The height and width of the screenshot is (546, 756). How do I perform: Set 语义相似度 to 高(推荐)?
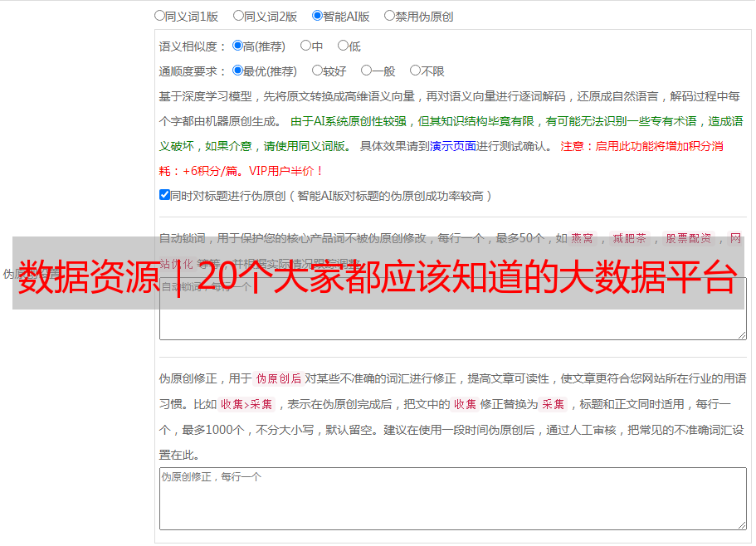(237, 46)
